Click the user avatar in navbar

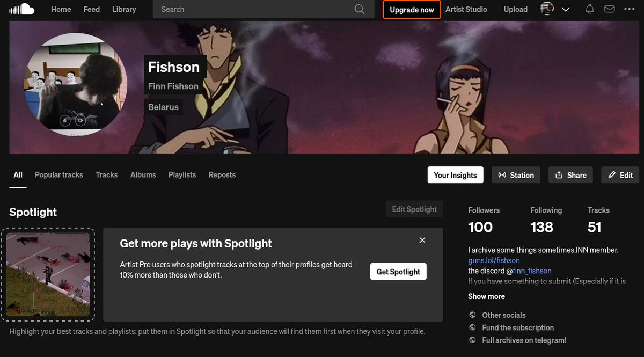[547, 9]
